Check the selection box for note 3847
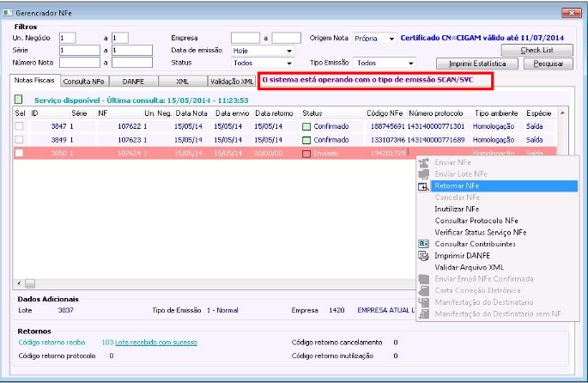Viewport: 588px width, 383px height. pyautogui.click(x=19, y=126)
